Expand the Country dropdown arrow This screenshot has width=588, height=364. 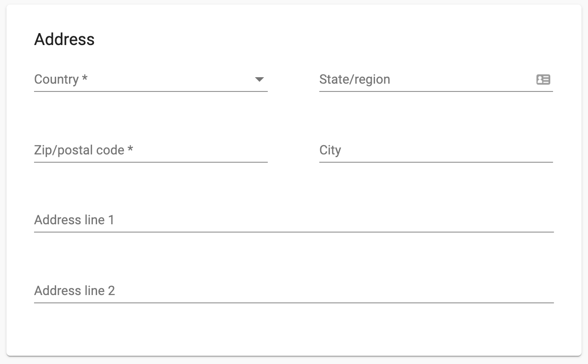click(259, 80)
